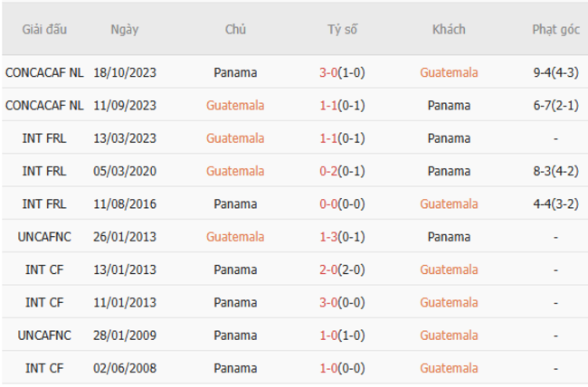Screen dimensions: 588x387
Task: Open the 0-2 score from 05/03/2020
Action: click(327, 171)
